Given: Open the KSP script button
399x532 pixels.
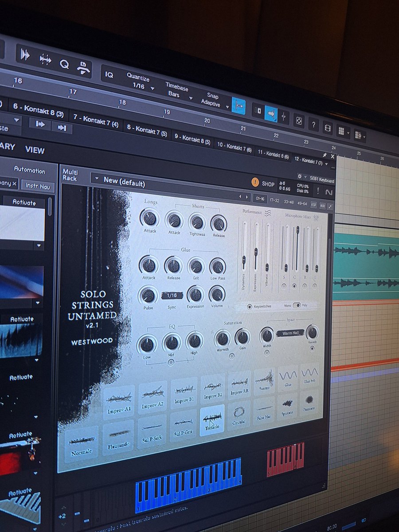Looking at the screenshot, I should 314,205.
